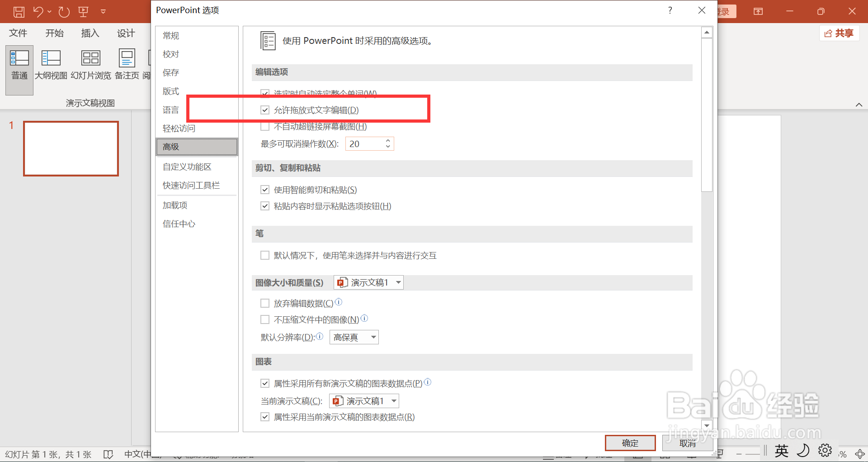Click 取消 Cancel button
Screen dimensions: 868x462
point(687,443)
